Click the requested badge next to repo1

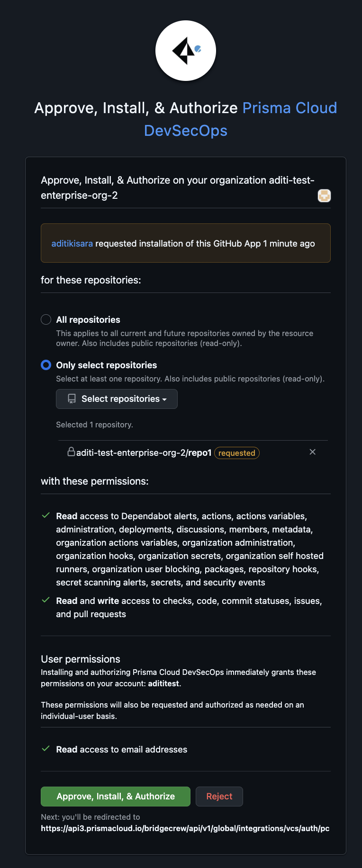tap(236, 453)
